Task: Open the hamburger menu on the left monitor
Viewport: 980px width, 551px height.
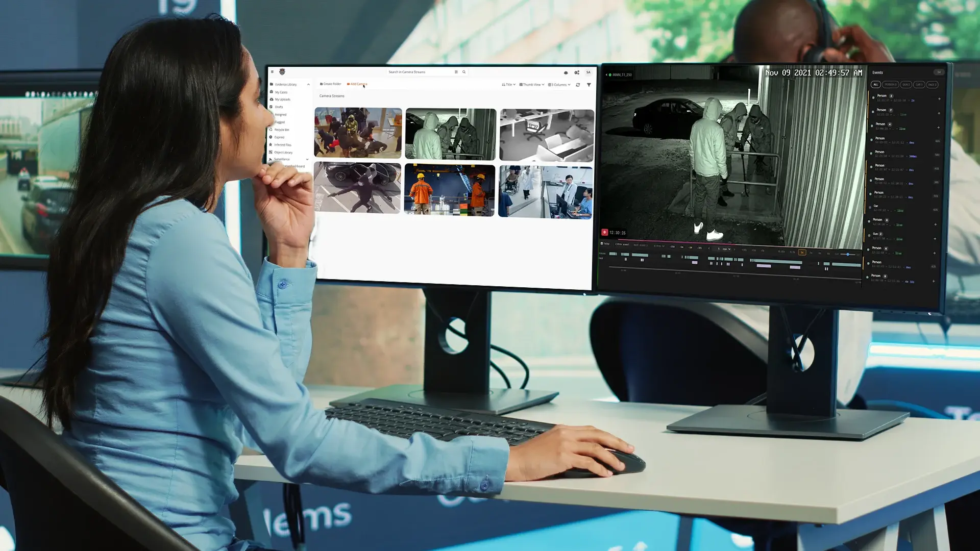Action: [x=272, y=72]
